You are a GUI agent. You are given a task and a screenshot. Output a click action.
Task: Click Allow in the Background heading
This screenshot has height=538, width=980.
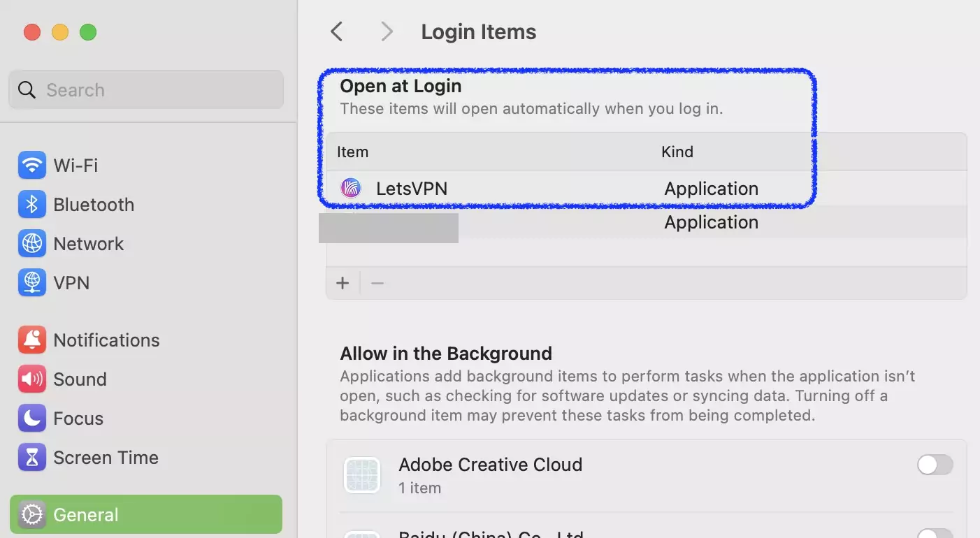(x=446, y=353)
